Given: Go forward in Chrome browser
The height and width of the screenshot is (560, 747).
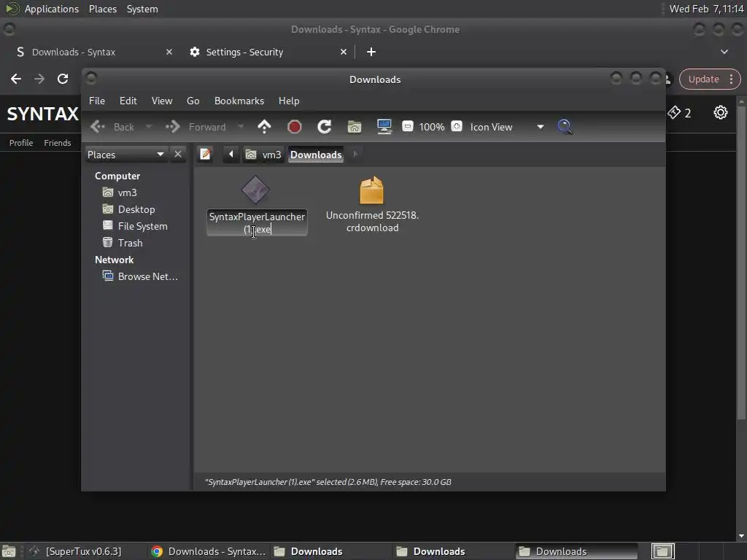Looking at the screenshot, I should point(39,79).
